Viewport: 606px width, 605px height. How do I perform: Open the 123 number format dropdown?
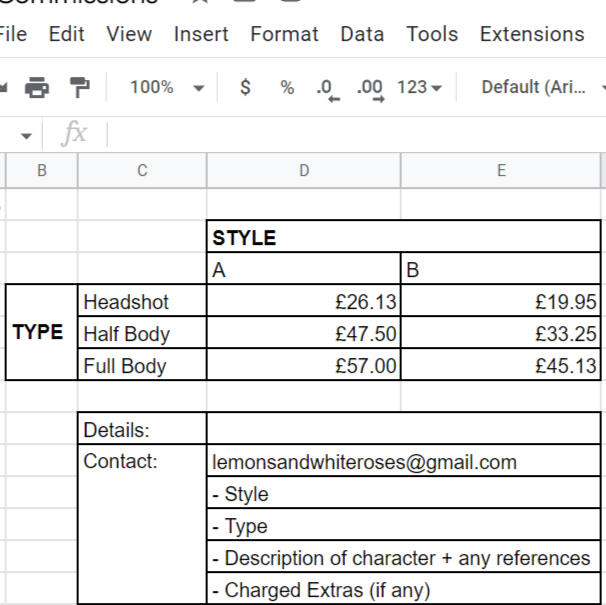click(419, 87)
